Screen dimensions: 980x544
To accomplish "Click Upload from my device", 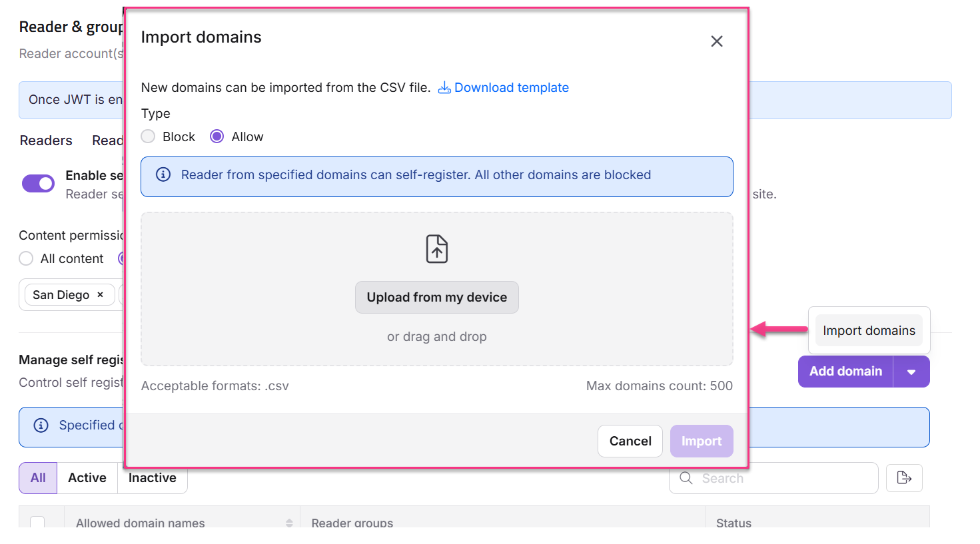I will (x=436, y=297).
